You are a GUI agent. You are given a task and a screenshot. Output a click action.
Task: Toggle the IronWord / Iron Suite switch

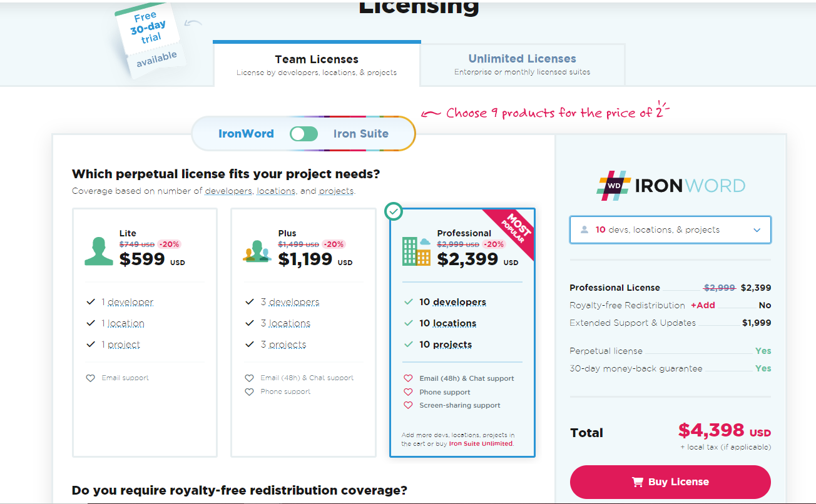[303, 134]
